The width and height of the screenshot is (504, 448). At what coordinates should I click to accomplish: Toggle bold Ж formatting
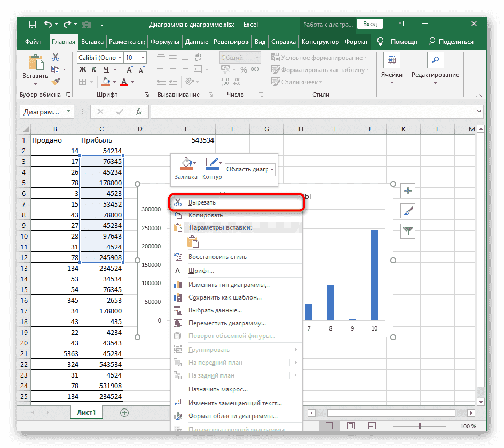coord(83,69)
